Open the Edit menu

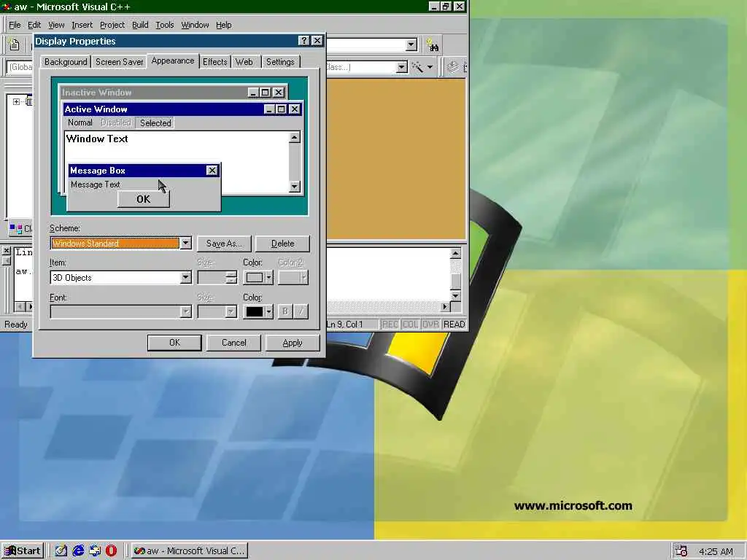click(x=34, y=25)
